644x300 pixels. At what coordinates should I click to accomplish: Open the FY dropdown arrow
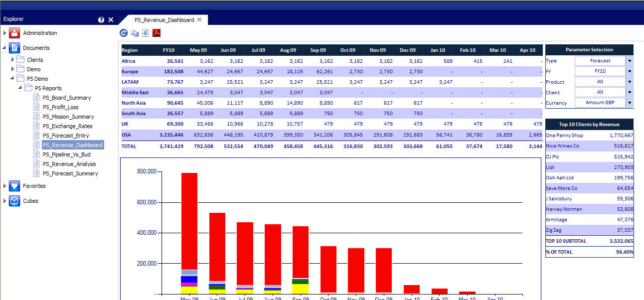(630, 71)
